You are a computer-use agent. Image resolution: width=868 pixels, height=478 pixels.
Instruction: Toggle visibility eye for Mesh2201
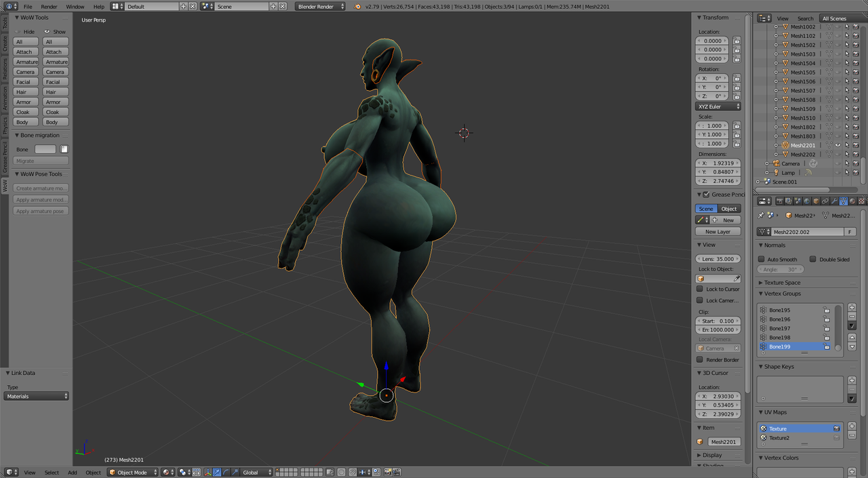pyautogui.click(x=837, y=145)
